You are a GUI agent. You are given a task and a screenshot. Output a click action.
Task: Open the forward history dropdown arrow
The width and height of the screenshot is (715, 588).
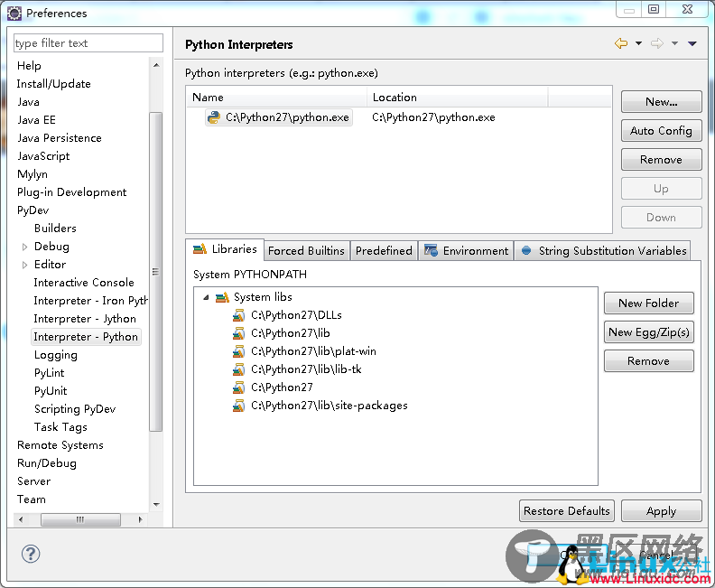674,43
